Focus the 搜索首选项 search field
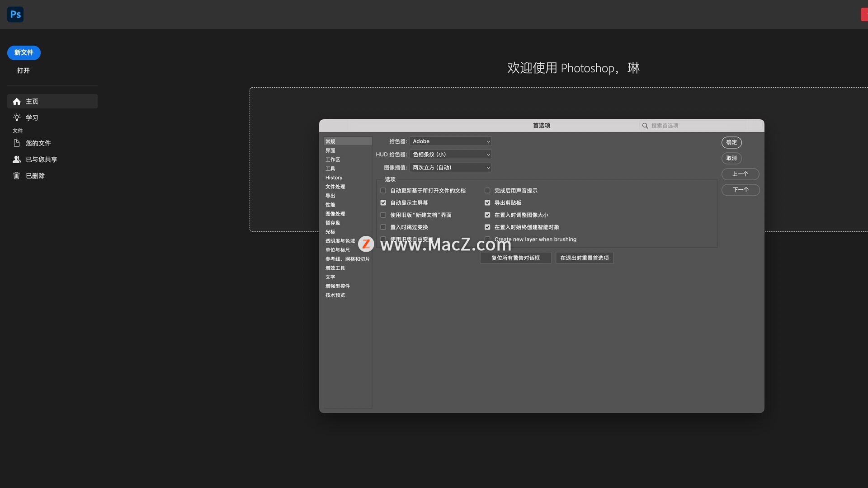The height and width of the screenshot is (488, 868). tap(701, 126)
